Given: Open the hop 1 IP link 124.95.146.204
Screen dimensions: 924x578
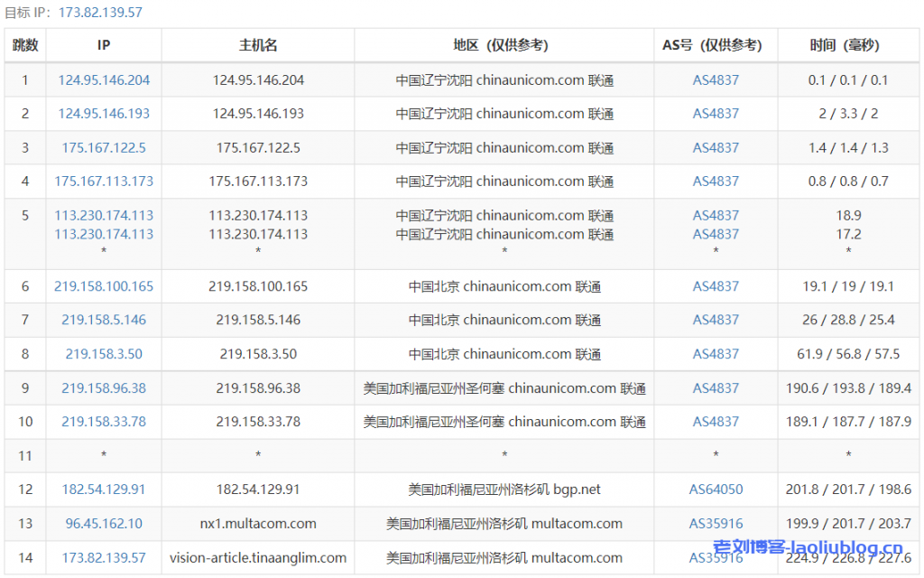Looking at the screenshot, I should click(x=103, y=79).
